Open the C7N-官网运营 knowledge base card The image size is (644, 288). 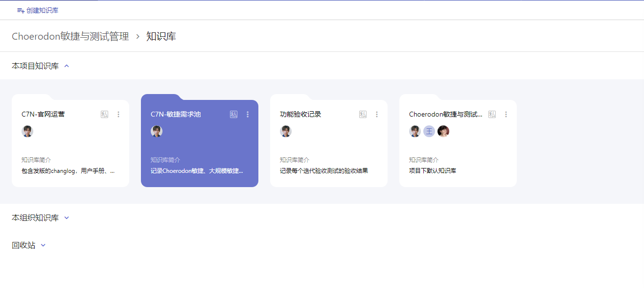coord(70,141)
